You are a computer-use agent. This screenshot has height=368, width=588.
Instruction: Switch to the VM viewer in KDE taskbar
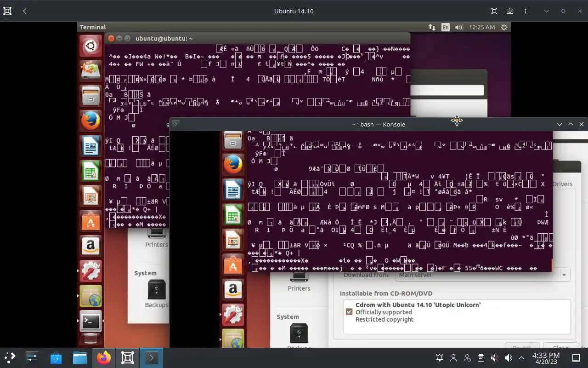click(128, 357)
